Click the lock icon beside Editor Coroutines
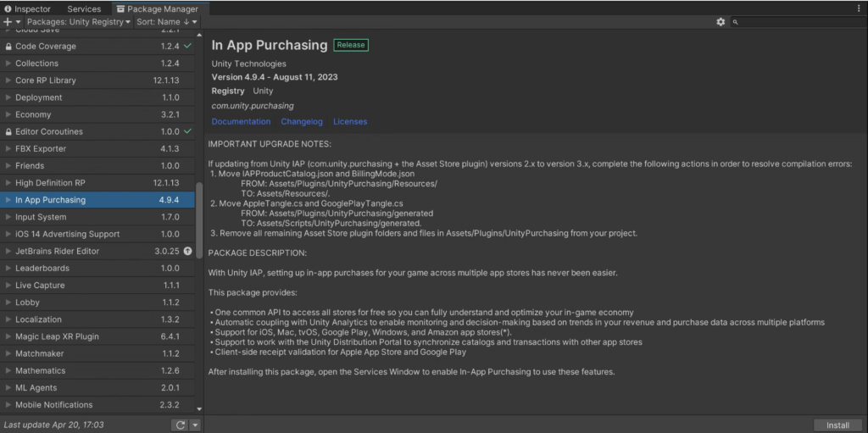The width and height of the screenshot is (868, 433). 8,132
